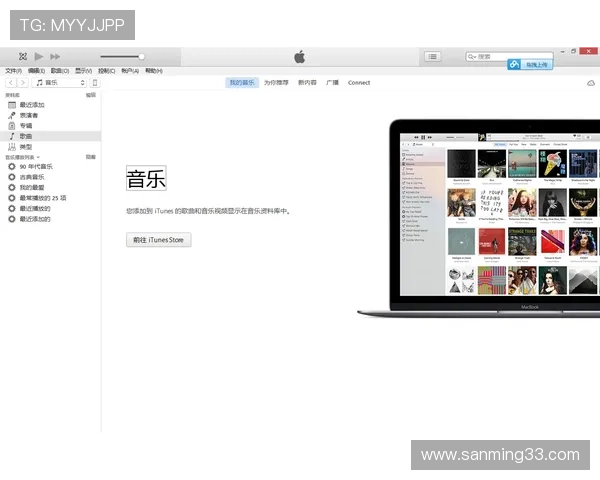The height and width of the screenshot is (480, 600).
Task: Click the shuffle icon in playback controls
Action: tap(23, 57)
